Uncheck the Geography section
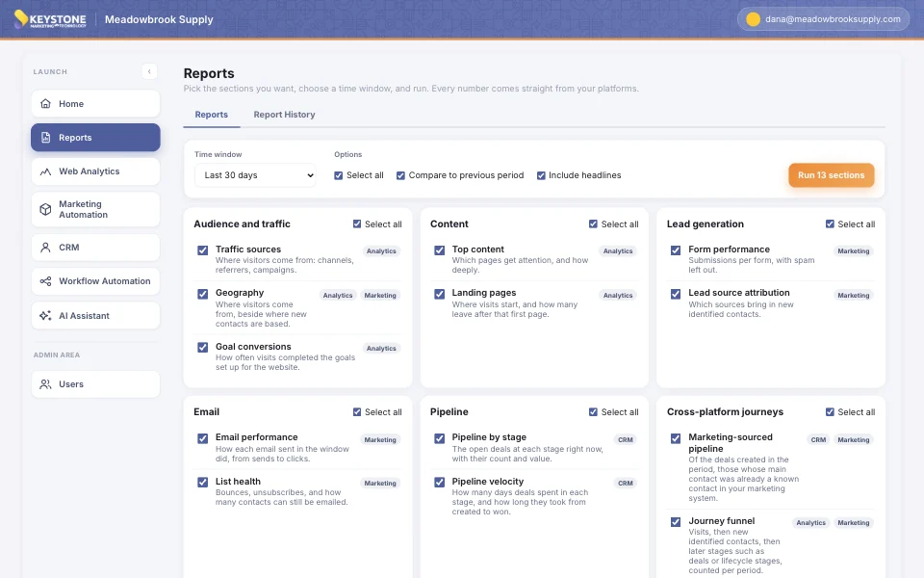Screen dimensions: 924x578 [x=203, y=294]
